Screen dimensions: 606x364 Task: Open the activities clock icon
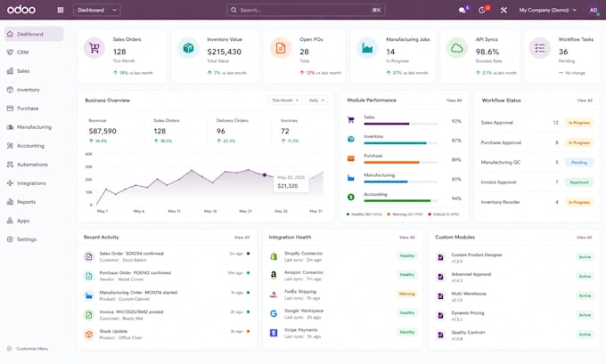point(481,11)
